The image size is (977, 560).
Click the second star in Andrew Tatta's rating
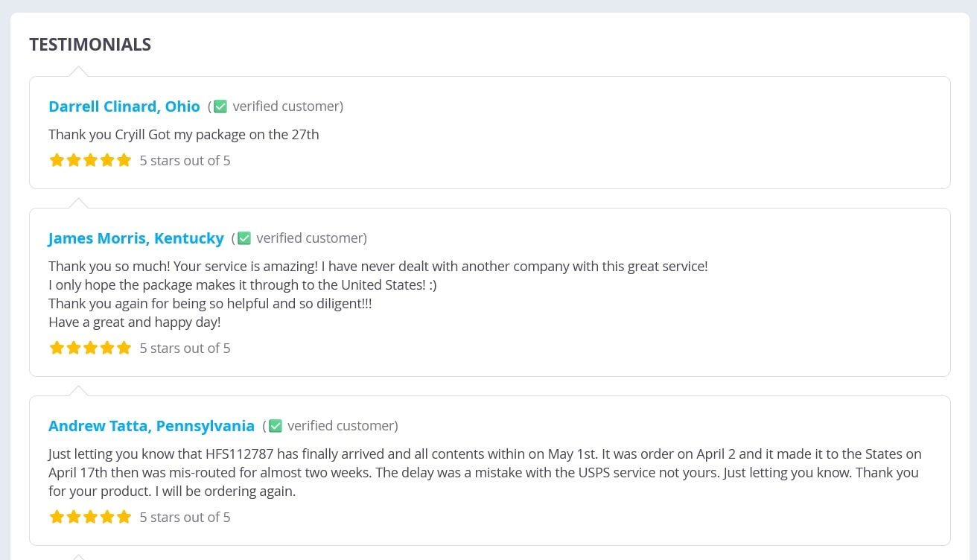tap(73, 517)
